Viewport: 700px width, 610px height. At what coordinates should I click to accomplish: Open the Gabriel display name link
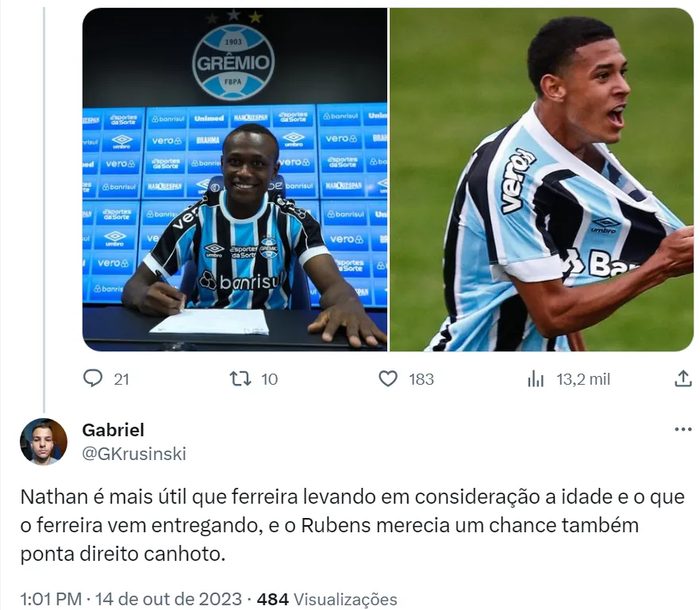coord(113,430)
